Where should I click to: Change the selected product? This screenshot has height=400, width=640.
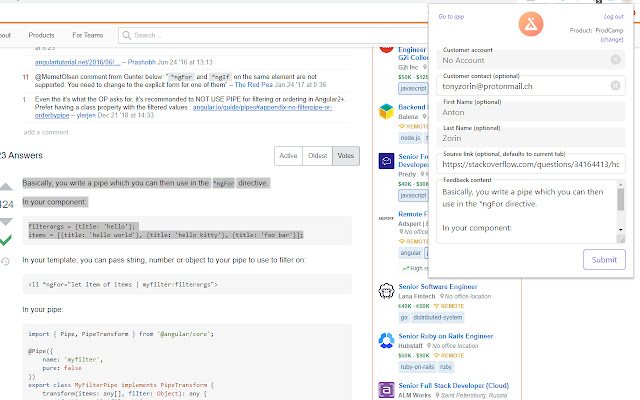coord(612,40)
